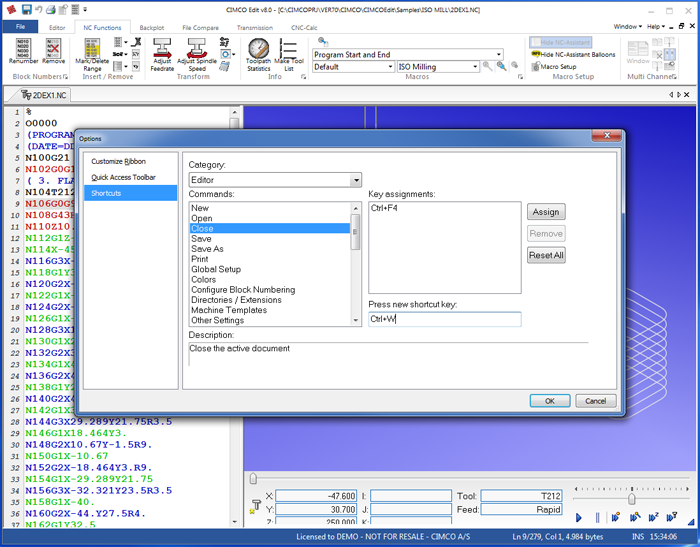Screen dimensions: 700x547
Task: Open the Window menu dropdown
Action: point(627,27)
